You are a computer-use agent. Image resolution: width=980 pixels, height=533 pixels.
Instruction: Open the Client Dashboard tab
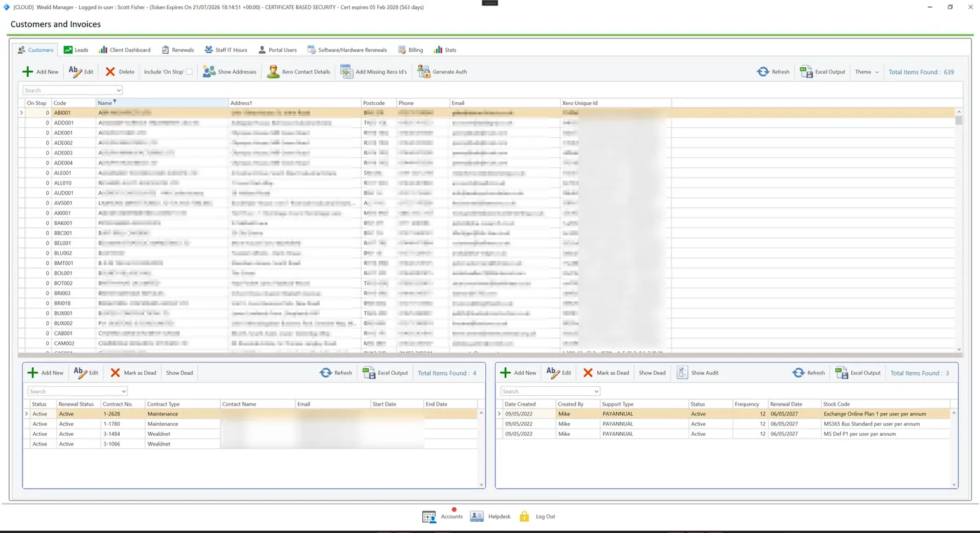click(x=125, y=50)
